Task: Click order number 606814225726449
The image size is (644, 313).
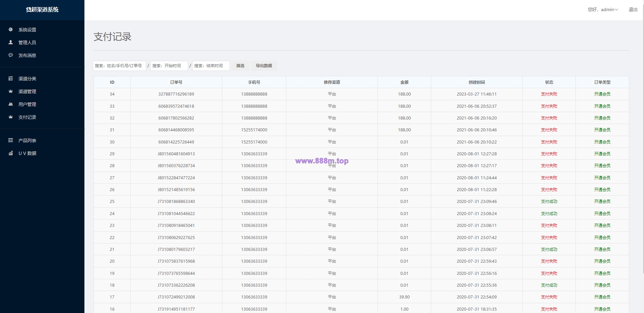Action: pos(176,142)
